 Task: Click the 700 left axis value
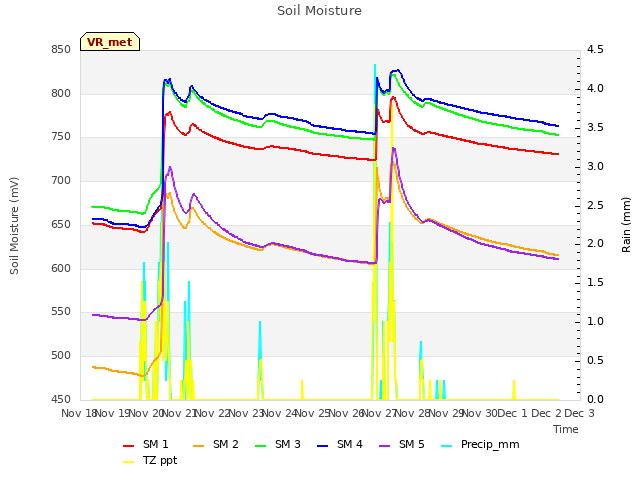[61, 180]
